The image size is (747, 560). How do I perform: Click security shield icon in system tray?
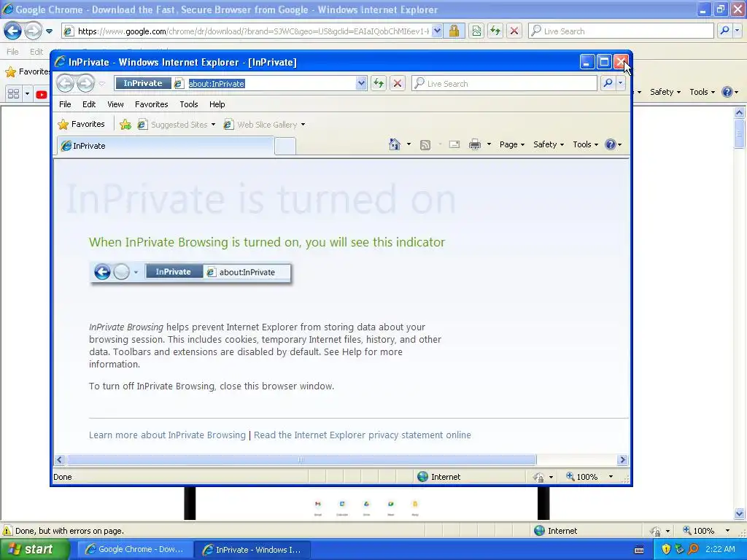click(x=666, y=549)
